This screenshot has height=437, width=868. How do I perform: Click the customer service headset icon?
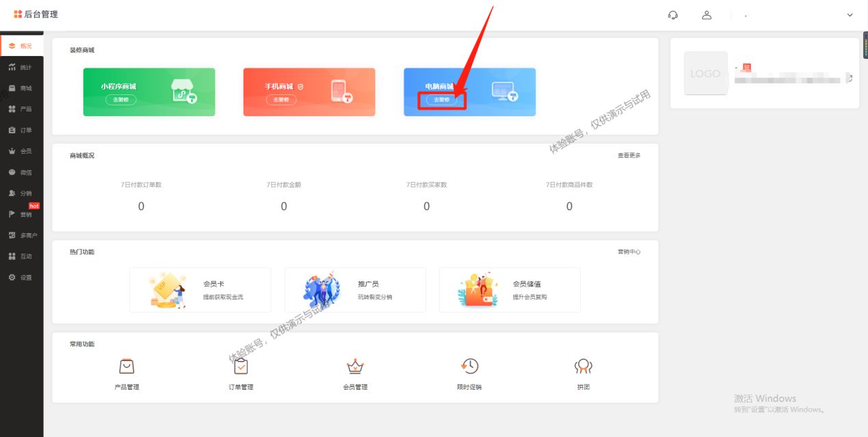tap(673, 15)
